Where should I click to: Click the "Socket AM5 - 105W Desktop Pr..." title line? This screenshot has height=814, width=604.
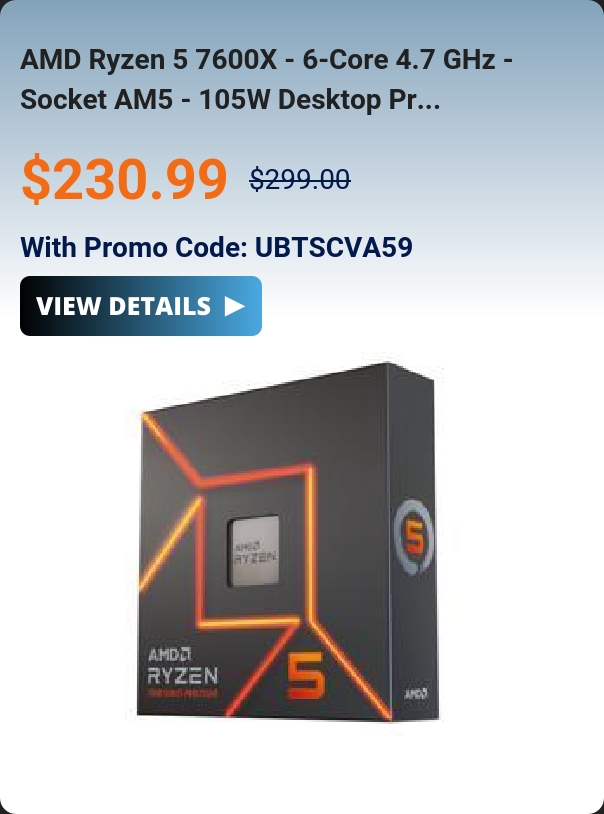pos(230,99)
